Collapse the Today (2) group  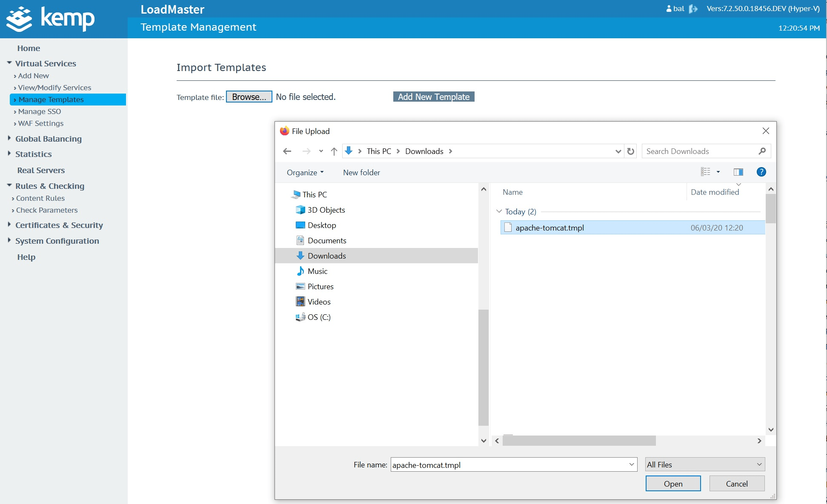pos(499,211)
